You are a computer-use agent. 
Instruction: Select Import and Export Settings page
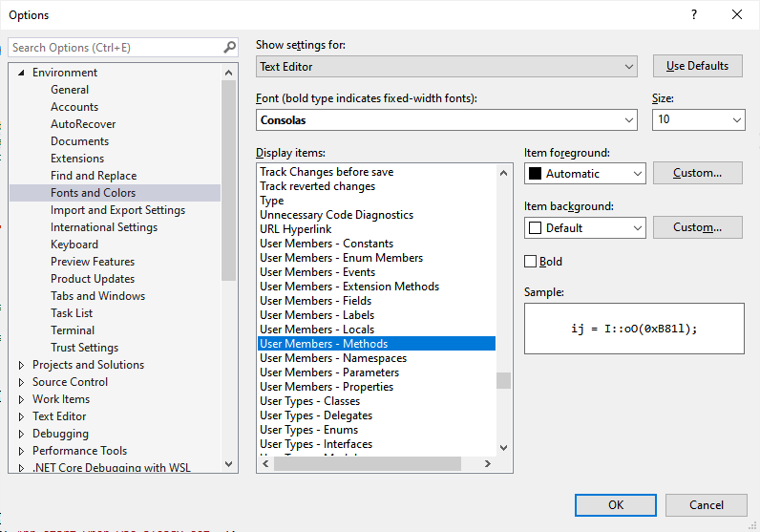click(117, 210)
